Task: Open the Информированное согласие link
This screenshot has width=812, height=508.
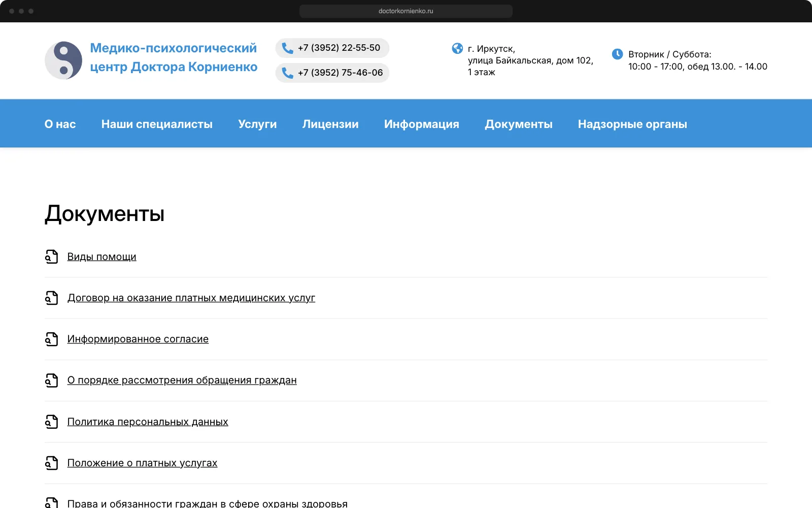Action: [138, 339]
